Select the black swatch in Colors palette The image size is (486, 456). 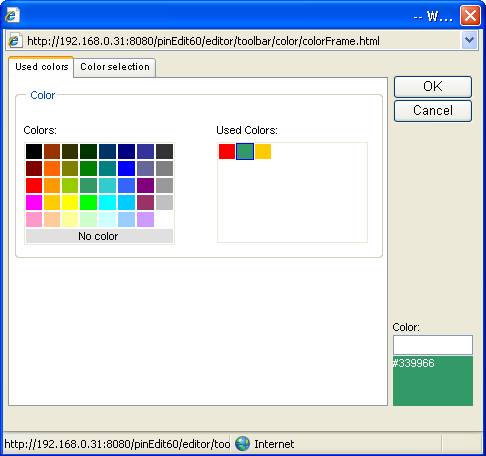pyautogui.click(x=34, y=151)
